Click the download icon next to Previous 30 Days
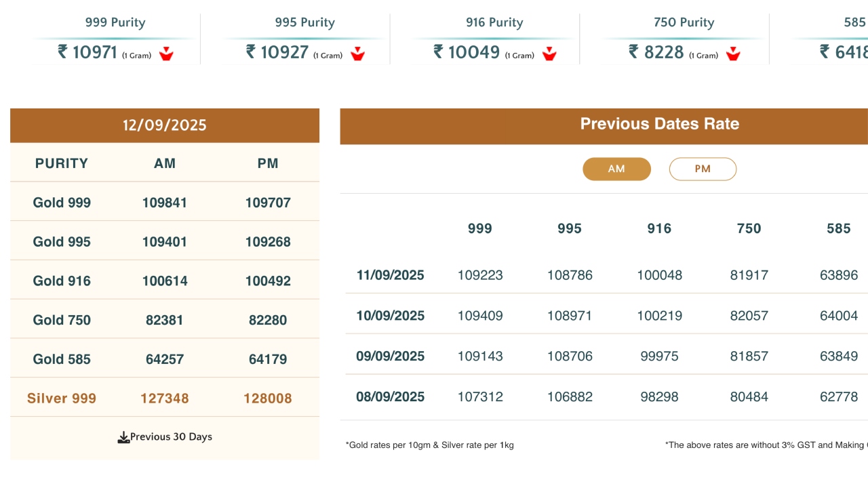The image size is (868, 488). [123, 437]
